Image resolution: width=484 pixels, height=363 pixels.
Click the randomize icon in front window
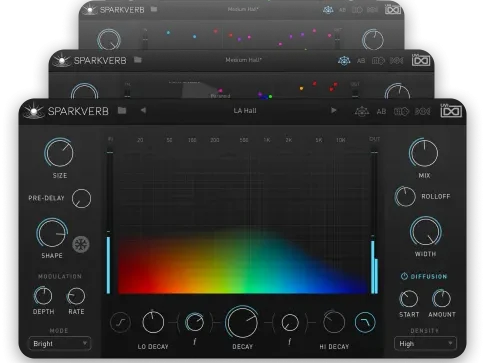click(x=422, y=111)
